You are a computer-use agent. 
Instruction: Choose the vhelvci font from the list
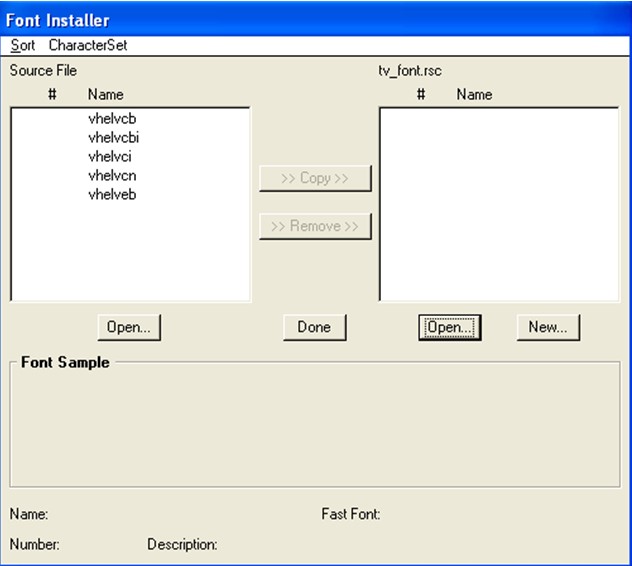click(110, 157)
